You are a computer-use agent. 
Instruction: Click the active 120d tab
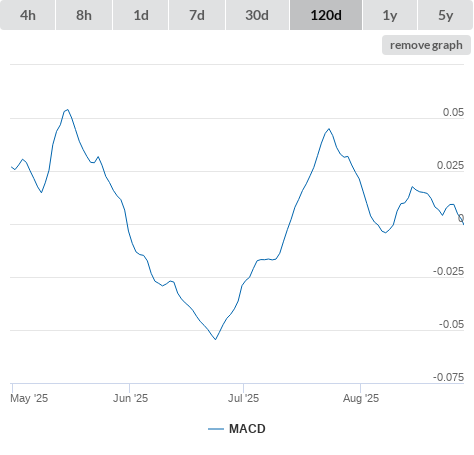[x=326, y=15]
